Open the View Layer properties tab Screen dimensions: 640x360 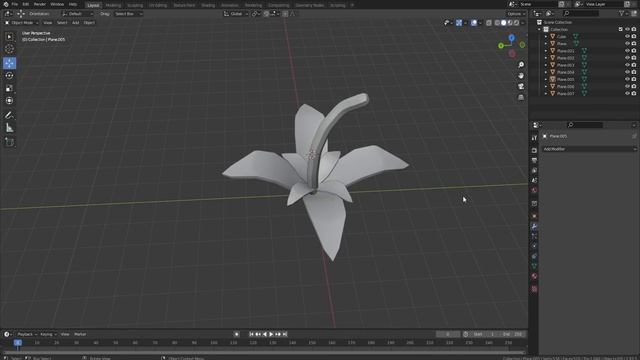pos(534,170)
